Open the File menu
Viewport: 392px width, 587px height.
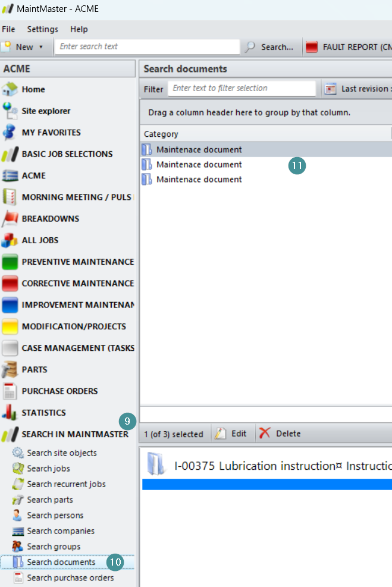click(x=8, y=29)
